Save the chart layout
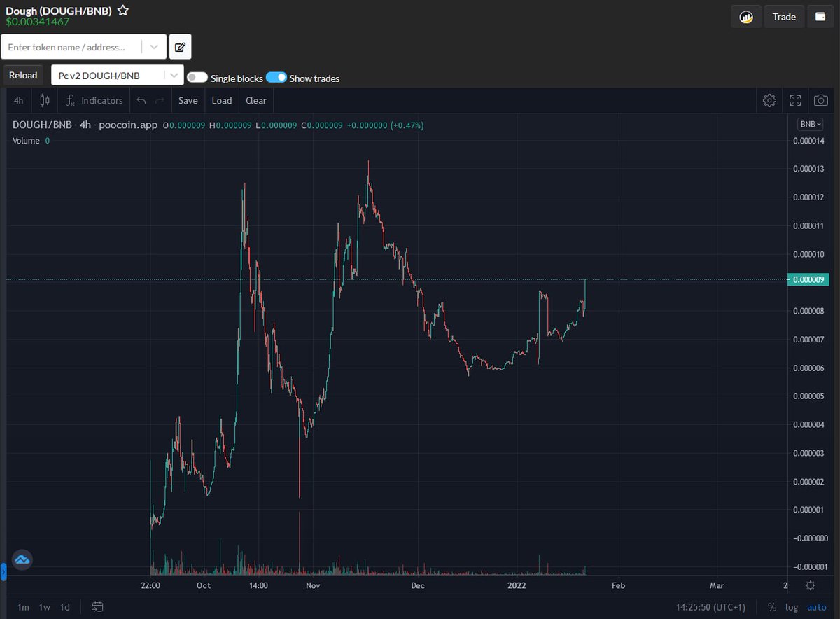The image size is (840, 619). [x=188, y=101]
